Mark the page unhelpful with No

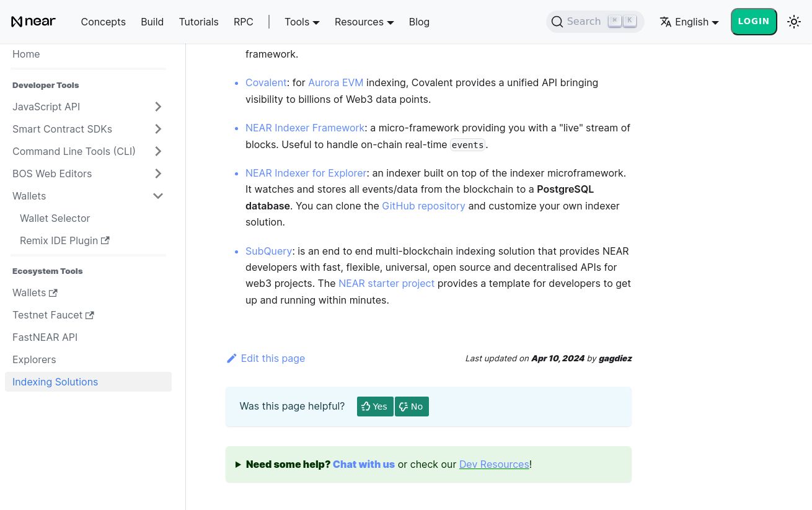pos(412,407)
